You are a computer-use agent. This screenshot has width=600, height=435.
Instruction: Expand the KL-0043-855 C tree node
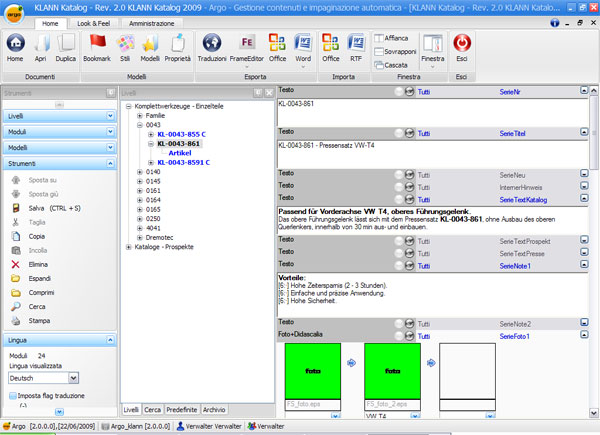(x=151, y=134)
